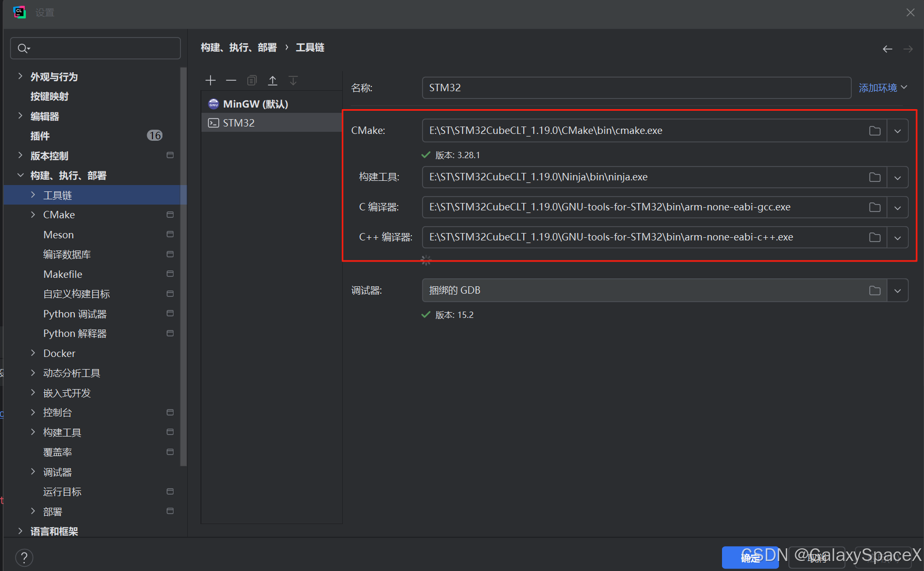
Task: Click the CLion logo in title bar
Action: 20,12
